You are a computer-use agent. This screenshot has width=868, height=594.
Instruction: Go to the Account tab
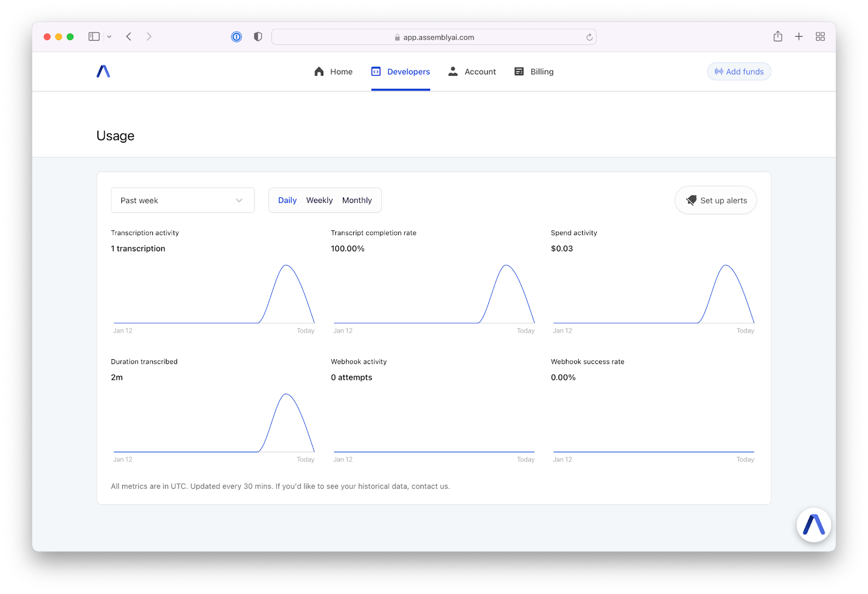coord(472,72)
